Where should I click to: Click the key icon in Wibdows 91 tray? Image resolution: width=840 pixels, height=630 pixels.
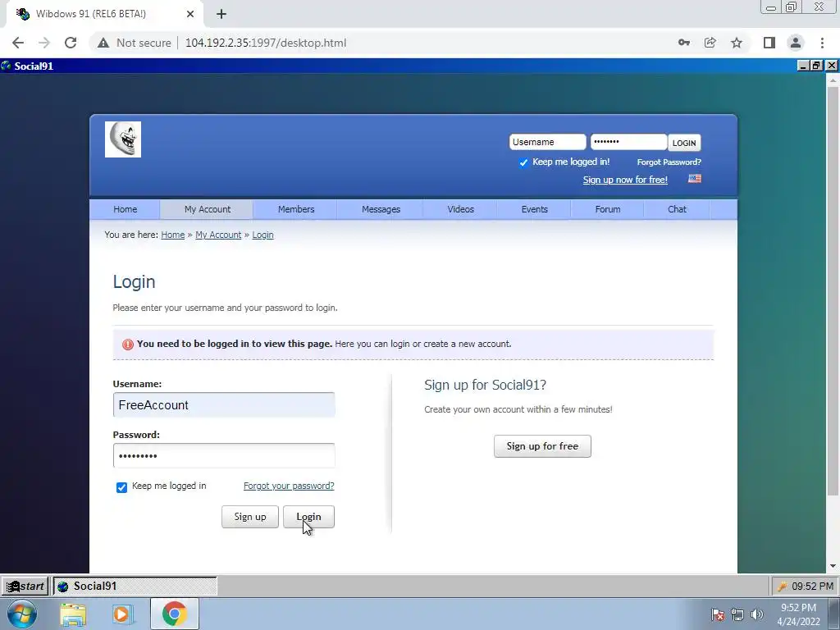[x=782, y=587]
